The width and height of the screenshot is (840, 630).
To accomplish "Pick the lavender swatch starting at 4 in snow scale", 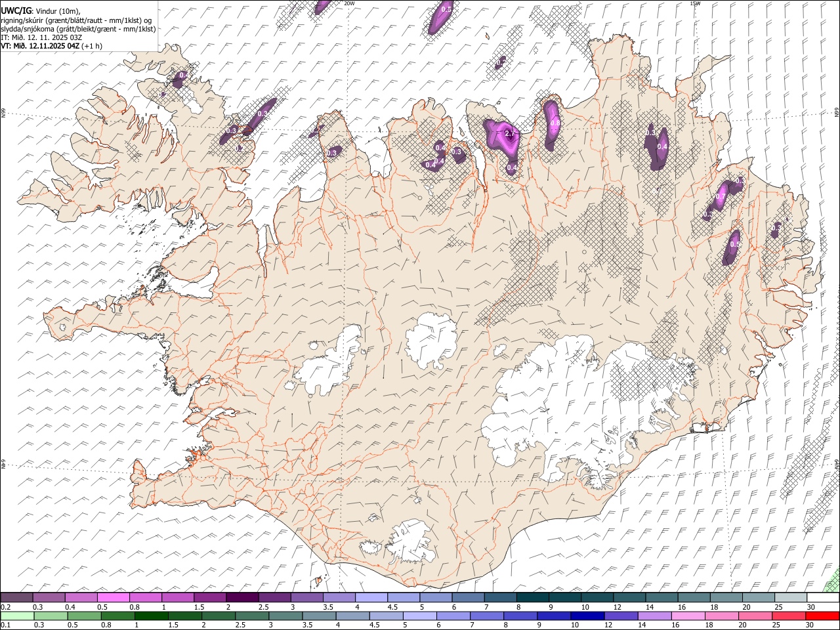I will (371, 598).
